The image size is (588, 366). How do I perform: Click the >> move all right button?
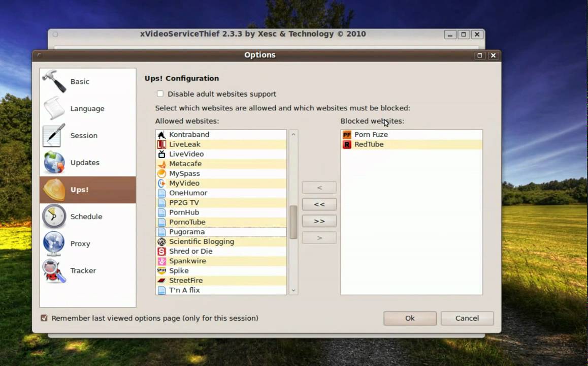319,221
